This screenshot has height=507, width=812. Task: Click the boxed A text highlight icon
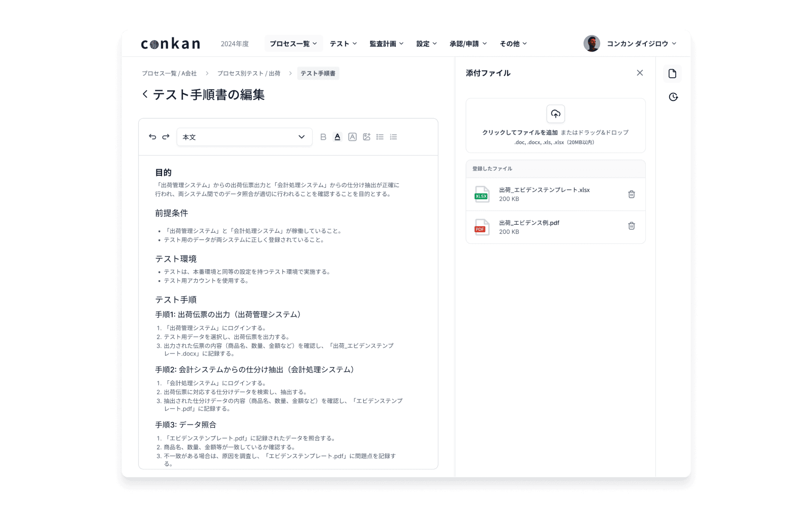pyautogui.click(x=352, y=137)
